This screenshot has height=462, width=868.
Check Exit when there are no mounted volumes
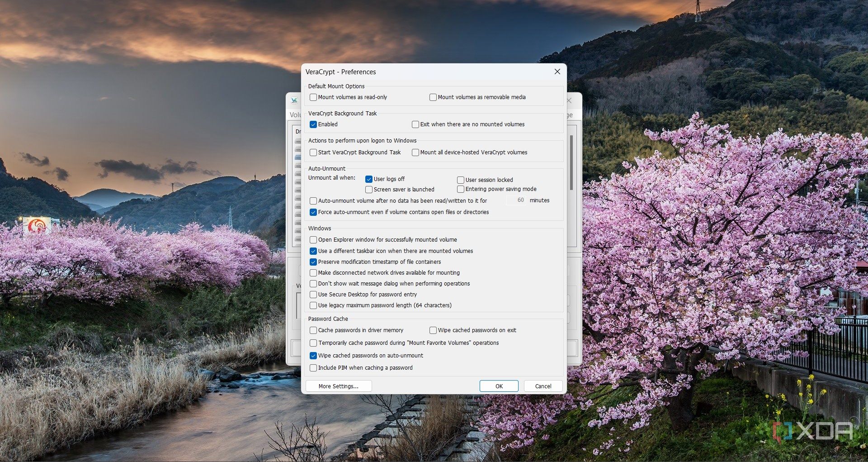(x=415, y=124)
